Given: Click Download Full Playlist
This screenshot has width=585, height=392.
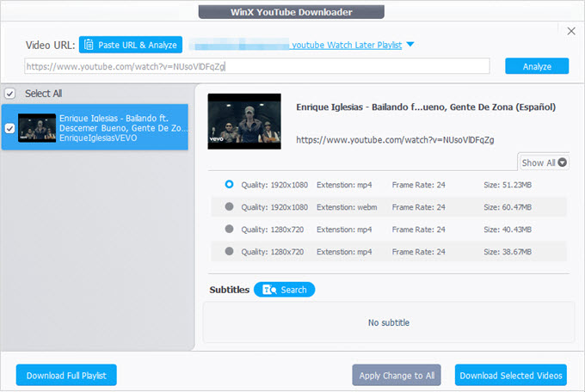Looking at the screenshot, I should (x=66, y=375).
